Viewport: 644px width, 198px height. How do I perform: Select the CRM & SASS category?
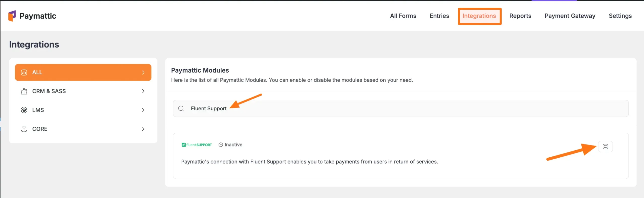[83, 91]
